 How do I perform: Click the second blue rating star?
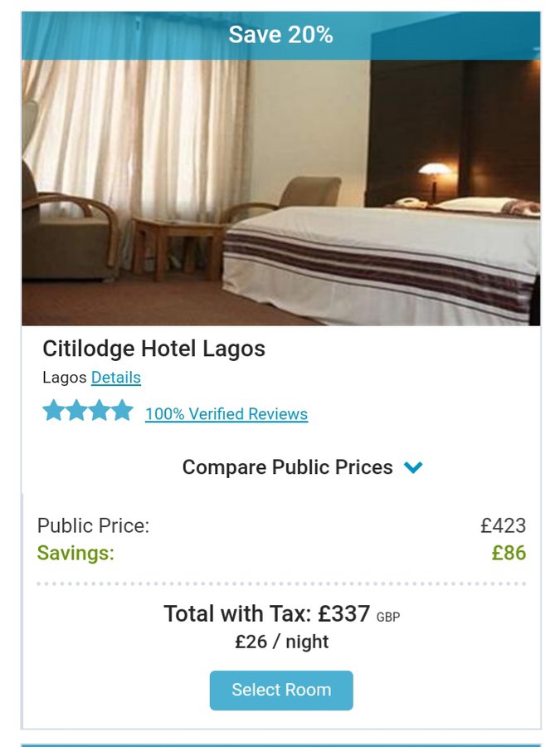tap(76, 411)
